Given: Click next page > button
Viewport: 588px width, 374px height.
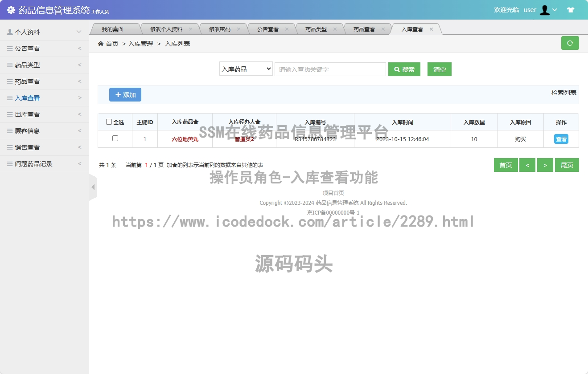Looking at the screenshot, I should pyautogui.click(x=545, y=165).
